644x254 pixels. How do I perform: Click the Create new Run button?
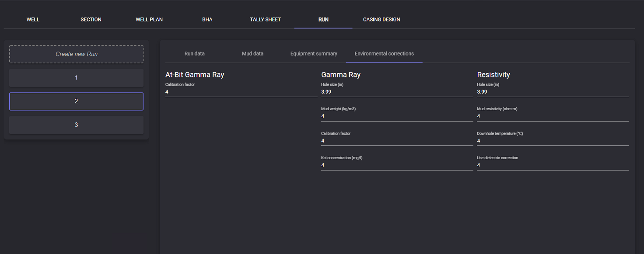point(77,54)
